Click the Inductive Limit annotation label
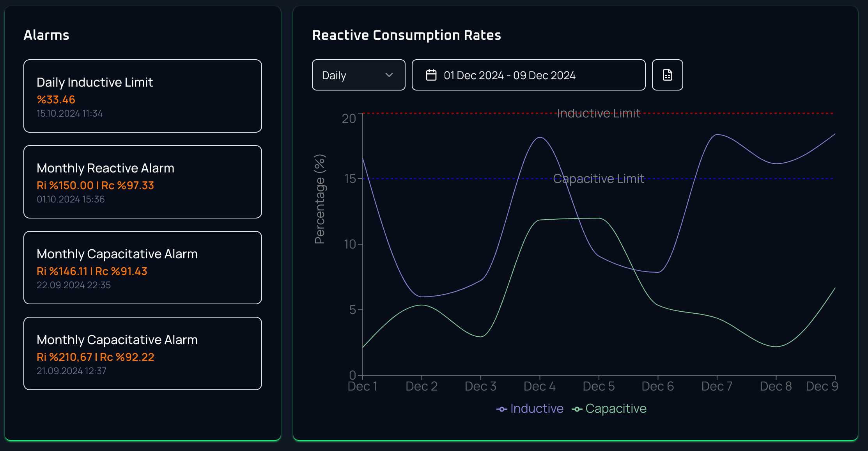 pyautogui.click(x=599, y=113)
